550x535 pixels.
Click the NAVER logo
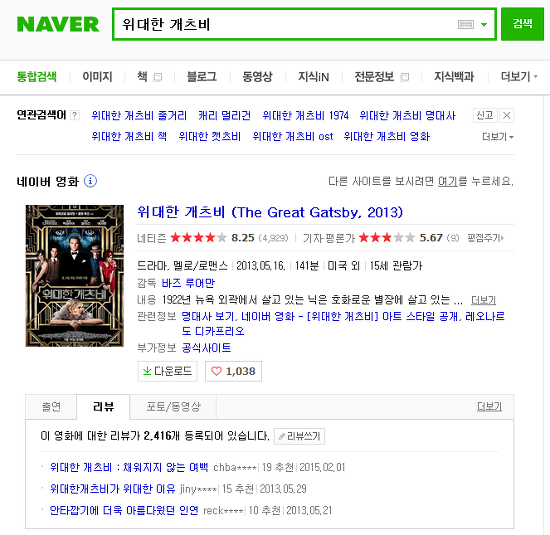point(58,25)
